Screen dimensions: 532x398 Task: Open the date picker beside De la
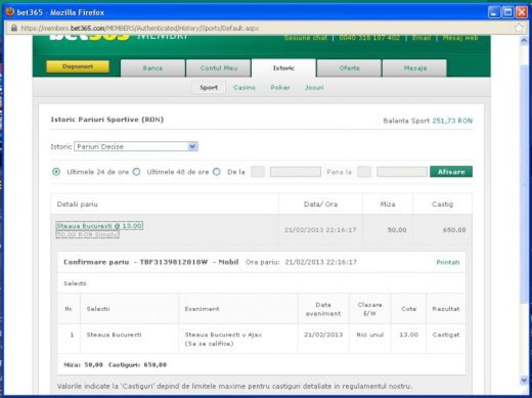pyautogui.click(x=258, y=172)
